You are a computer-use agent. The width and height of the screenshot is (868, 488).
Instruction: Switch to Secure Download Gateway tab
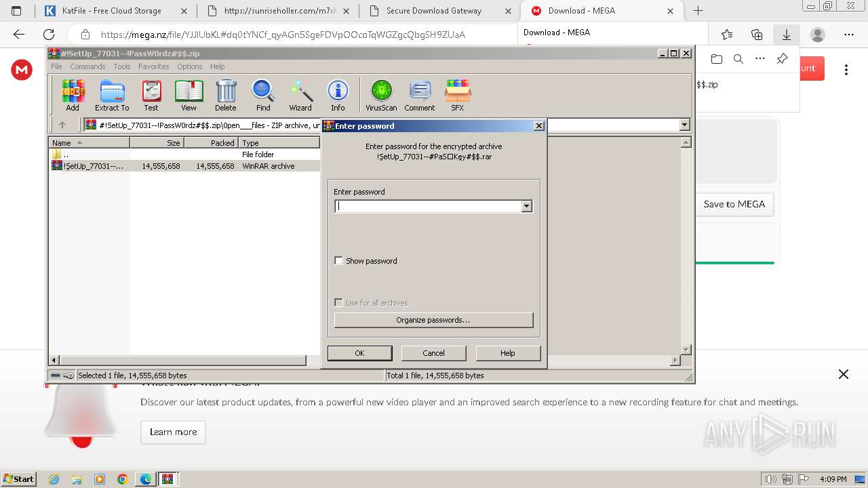click(x=441, y=11)
